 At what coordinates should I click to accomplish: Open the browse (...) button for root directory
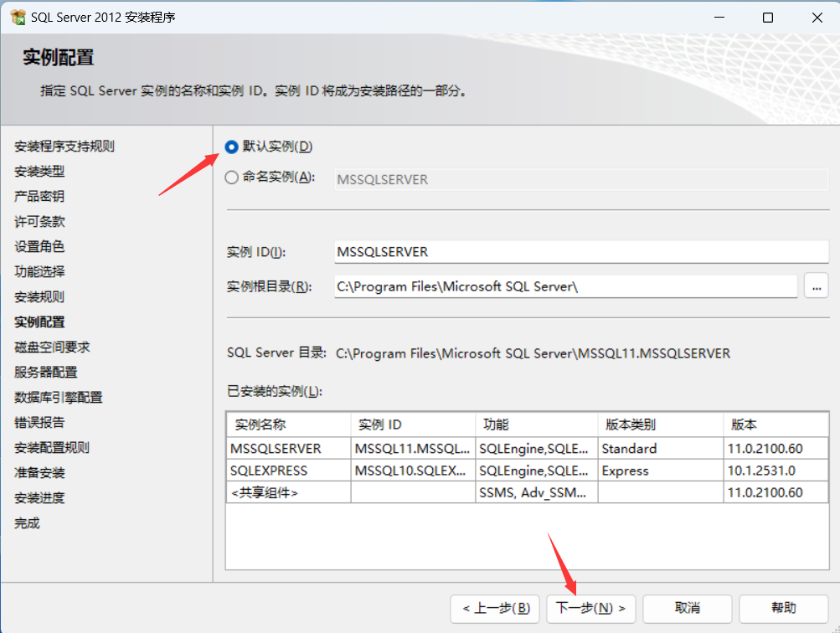pyautogui.click(x=816, y=286)
